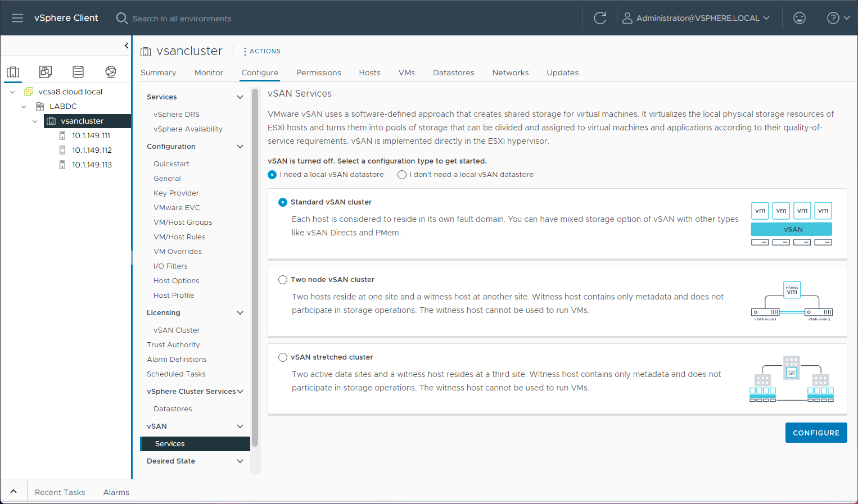Click the search magnifier in the top bar
Image resolution: width=858 pixels, height=504 pixels.
click(121, 17)
